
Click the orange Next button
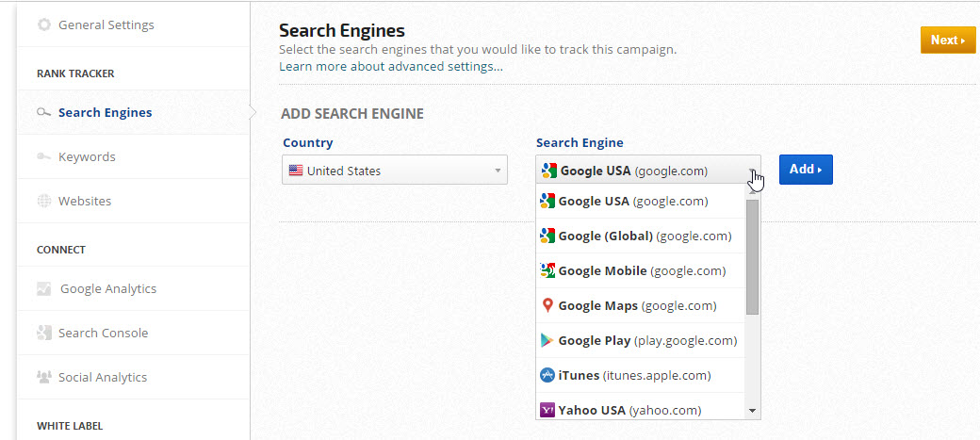pyautogui.click(x=947, y=40)
